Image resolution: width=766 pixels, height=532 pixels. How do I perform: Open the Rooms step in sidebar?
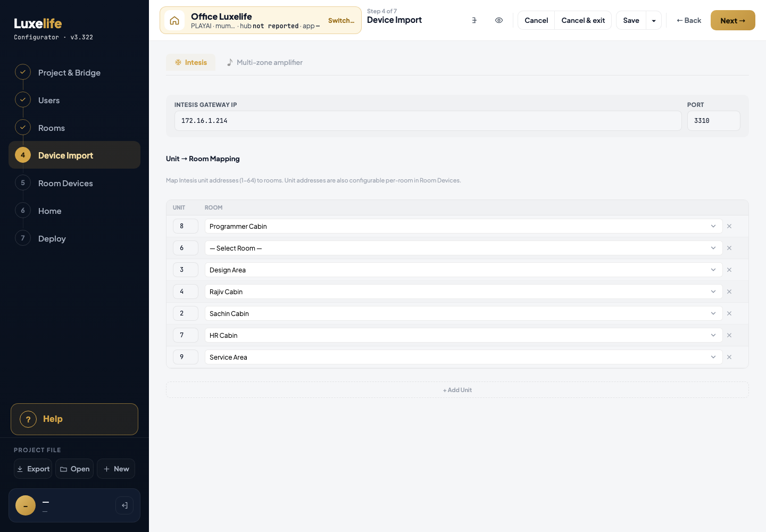(x=74, y=128)
